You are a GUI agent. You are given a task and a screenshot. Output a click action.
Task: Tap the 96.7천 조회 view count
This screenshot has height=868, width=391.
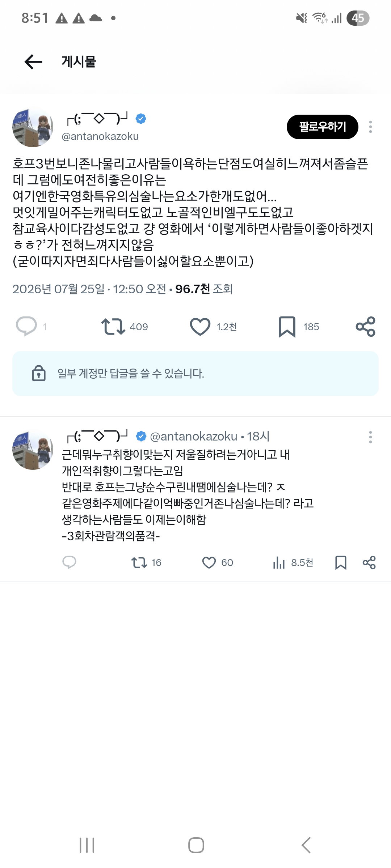204,289
